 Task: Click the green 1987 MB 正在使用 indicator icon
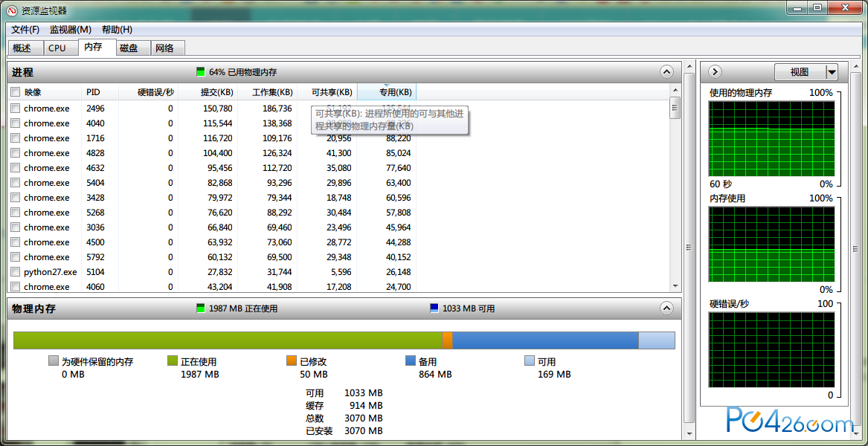200,308
